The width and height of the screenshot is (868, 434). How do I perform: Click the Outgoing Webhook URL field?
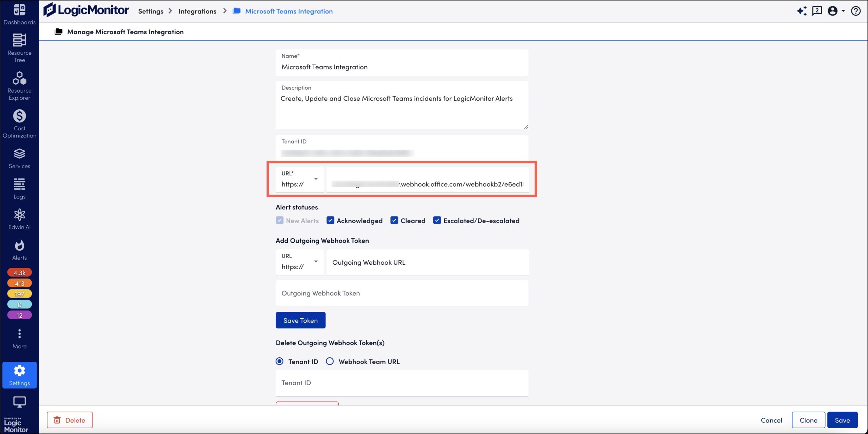pos(428,262)
